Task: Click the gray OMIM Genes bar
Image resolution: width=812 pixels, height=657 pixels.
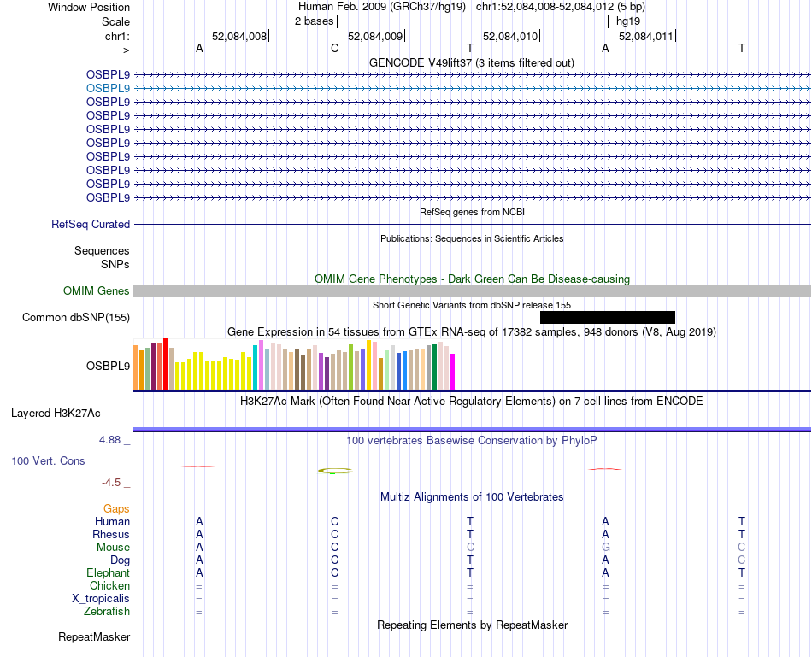Action: tap(472, 291)
